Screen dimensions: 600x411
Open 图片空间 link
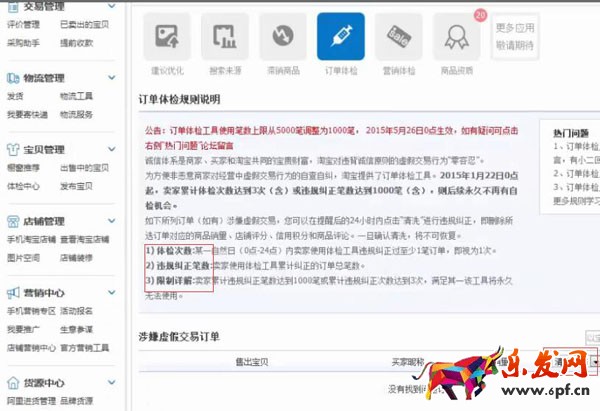23,258
